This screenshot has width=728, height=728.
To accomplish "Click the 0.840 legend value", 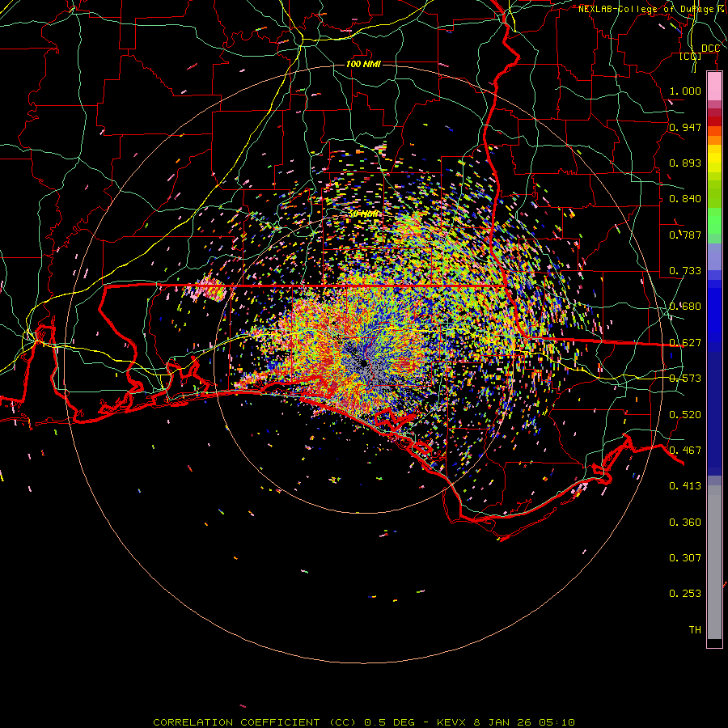I will 685,199.
